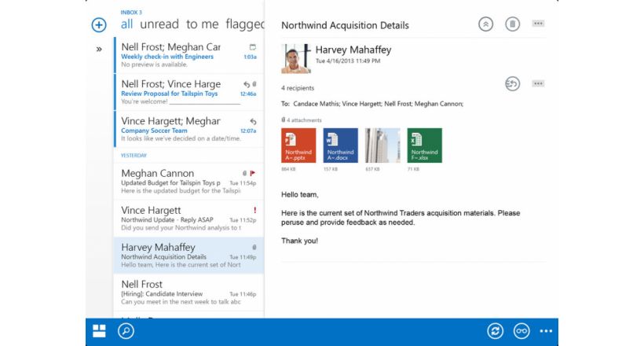Viewport: 644px width, 346px height.
Task: Click the INBOX 3 folder label
Action: coord(131,13)
